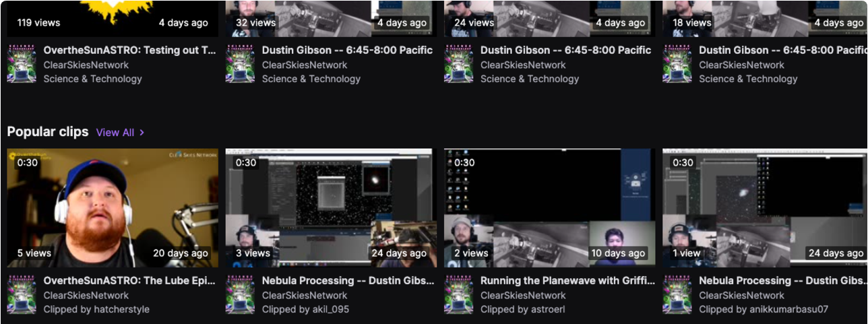Image resolution: width=868 pixels, height=324 pixels.
Task: Open title of the 18-views Dustin Gibson video
Action: [x=782, y=50]
